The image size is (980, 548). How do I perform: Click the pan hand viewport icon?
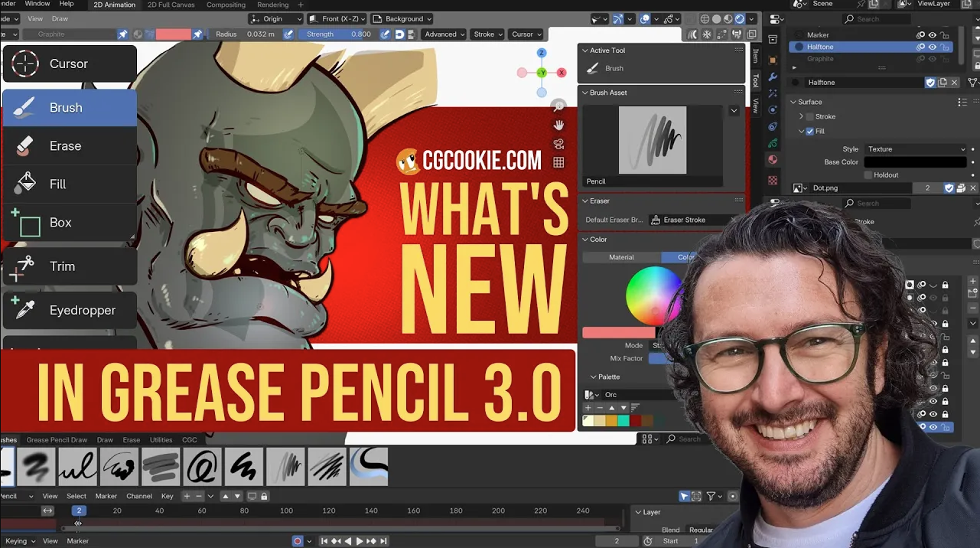pos(559,126)
